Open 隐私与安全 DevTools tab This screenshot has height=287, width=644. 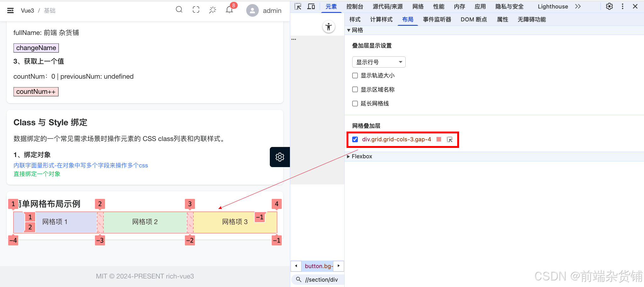coord(509,7)
